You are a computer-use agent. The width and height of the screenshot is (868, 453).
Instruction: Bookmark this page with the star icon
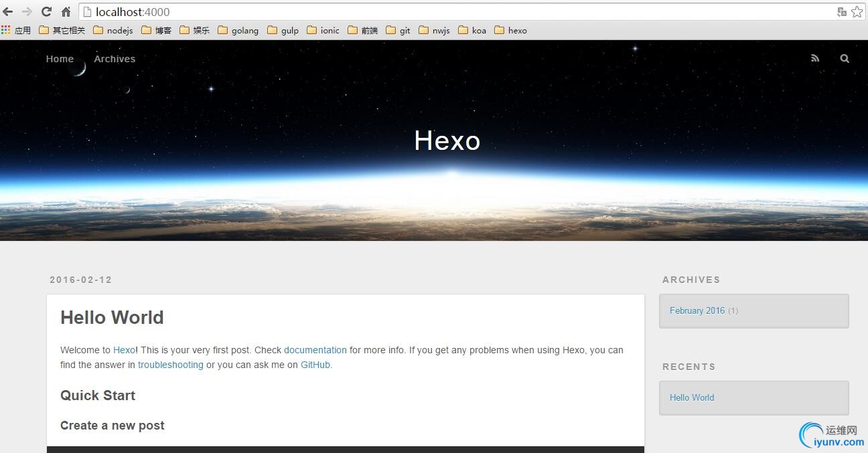click(857, 12)
